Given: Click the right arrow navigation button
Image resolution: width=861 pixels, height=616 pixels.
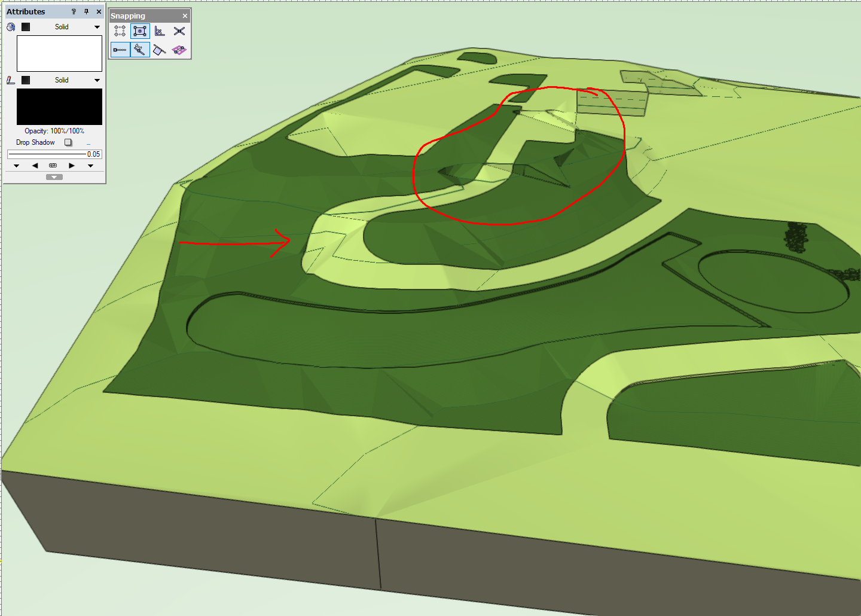Looking at the screenshot, I should (x=72, y=165).
